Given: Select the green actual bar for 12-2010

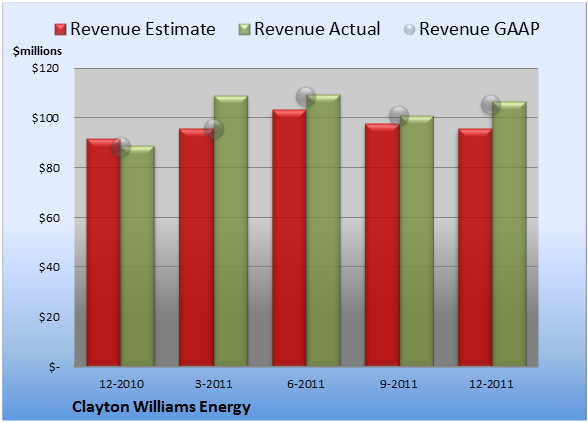Looking at the screenshot, I should click(138, 256).
